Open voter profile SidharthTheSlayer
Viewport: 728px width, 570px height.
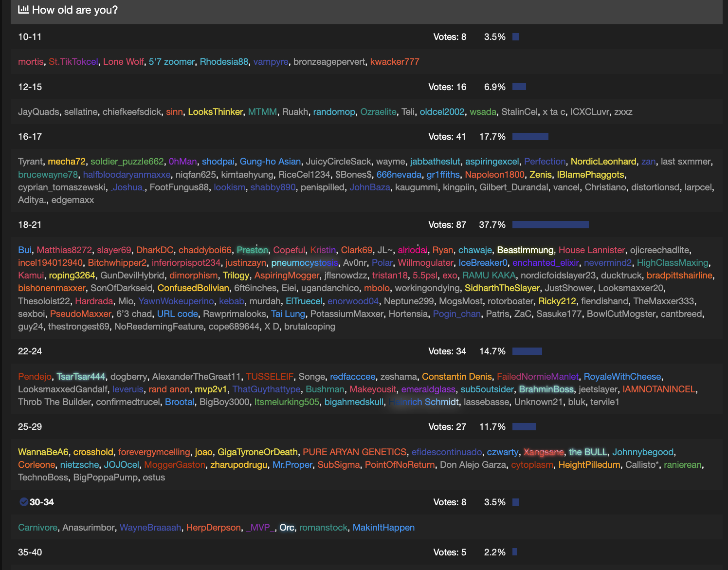coord(502,288)
